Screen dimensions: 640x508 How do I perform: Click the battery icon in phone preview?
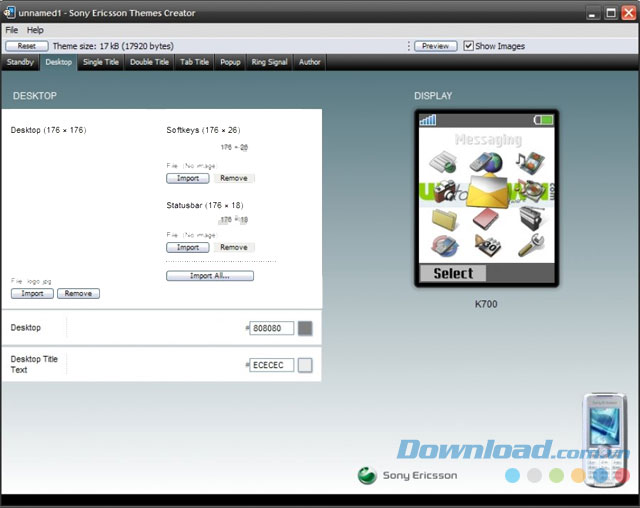point(544,120)
